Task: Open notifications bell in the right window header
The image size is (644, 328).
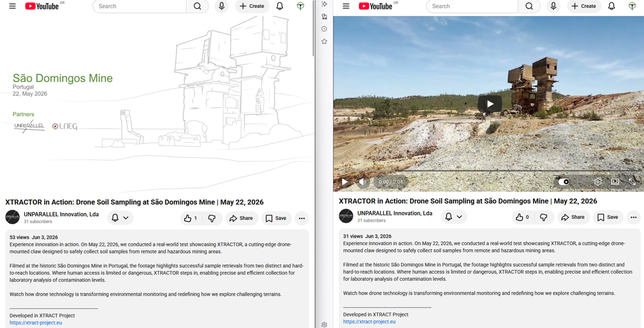Action: [x=611, y=6]
